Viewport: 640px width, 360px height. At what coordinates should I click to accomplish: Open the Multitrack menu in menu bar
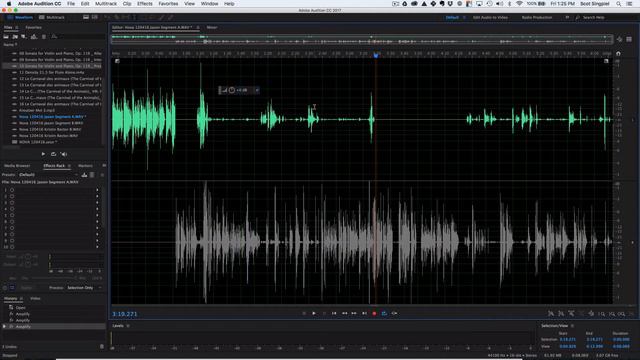click(x=106, y=4)
